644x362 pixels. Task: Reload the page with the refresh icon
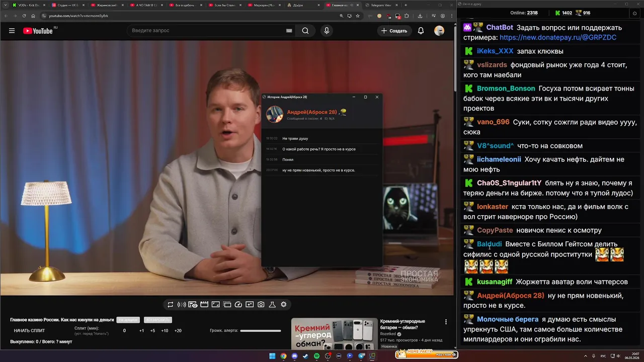point(24,16)
